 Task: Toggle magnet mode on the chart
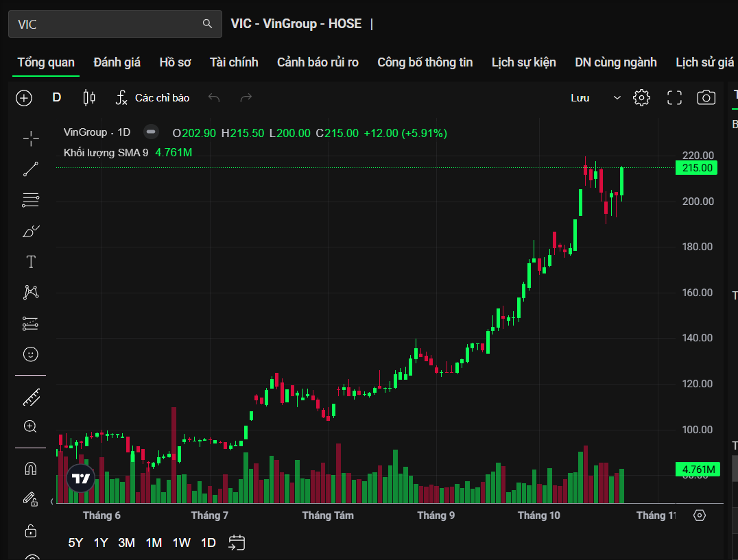(x=31, y=469)
